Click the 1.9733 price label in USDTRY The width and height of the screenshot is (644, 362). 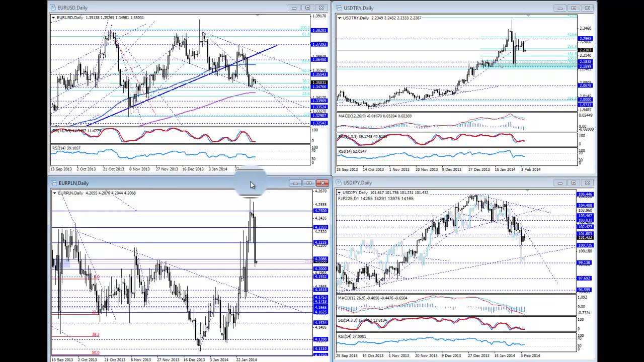click(x=586, y=105)
